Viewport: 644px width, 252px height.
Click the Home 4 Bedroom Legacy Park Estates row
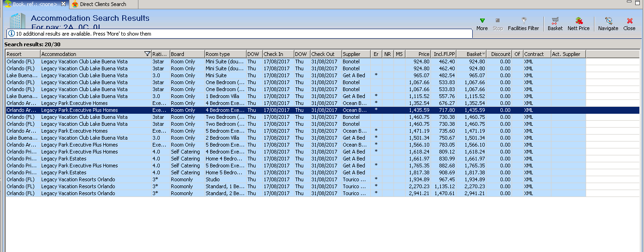(322, 159)
